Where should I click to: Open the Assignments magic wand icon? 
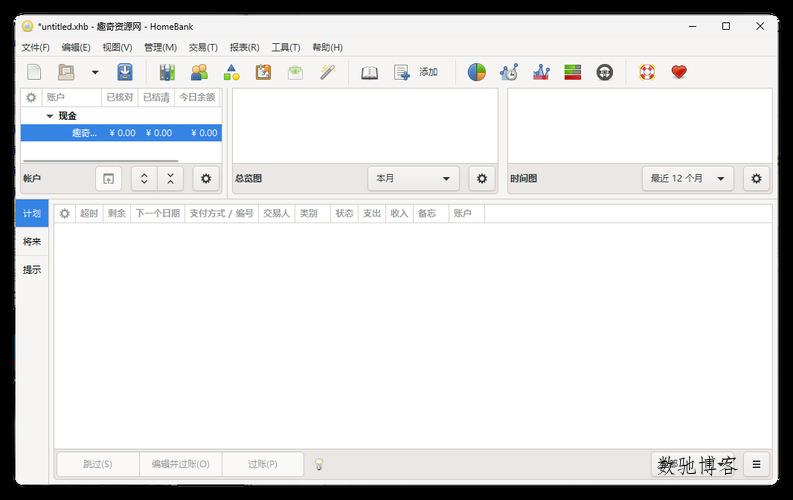pos(327,72)
